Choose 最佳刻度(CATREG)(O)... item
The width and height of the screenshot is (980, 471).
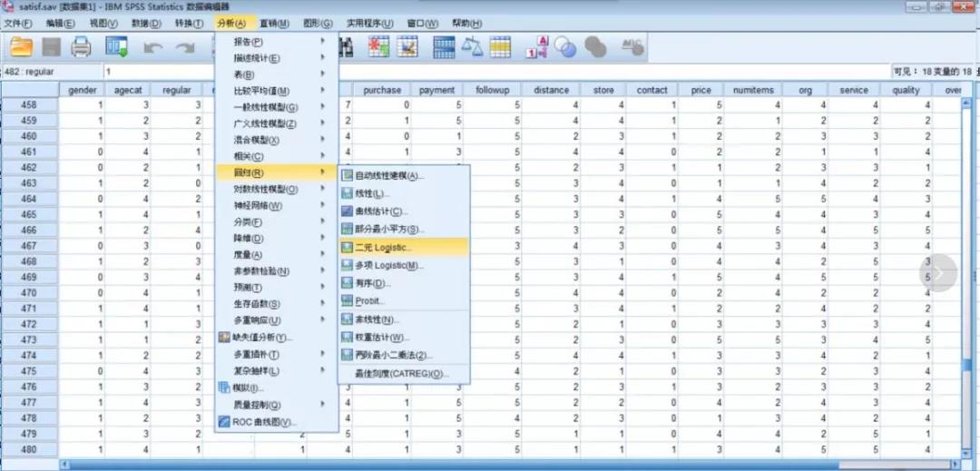click(403, 374)
